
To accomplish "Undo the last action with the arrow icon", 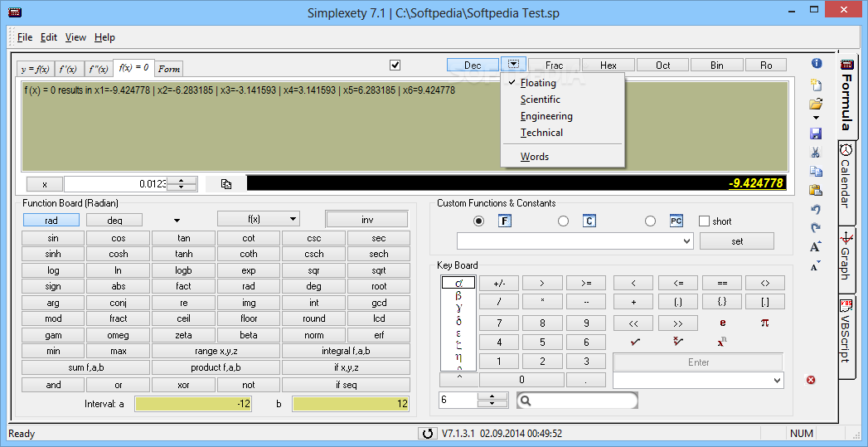I will coord(816,209).
